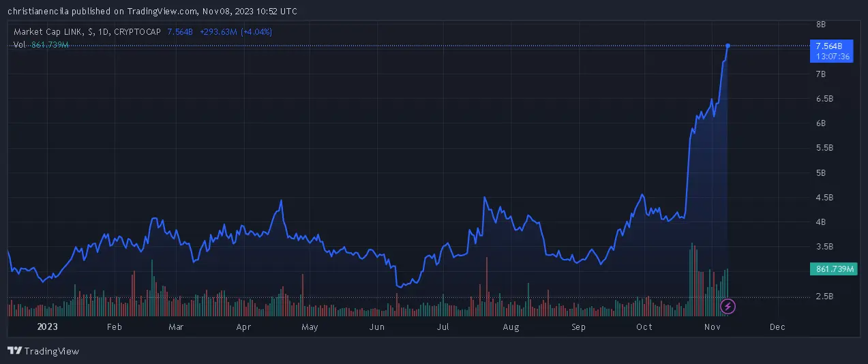The height and width of the screenshot is (364, 868).
Task: Click the Oct label on time axis
Action: click(x=644, y=327)
